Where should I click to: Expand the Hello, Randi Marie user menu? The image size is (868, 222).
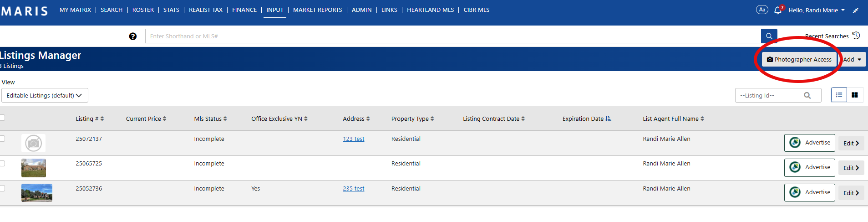point(817,10)
